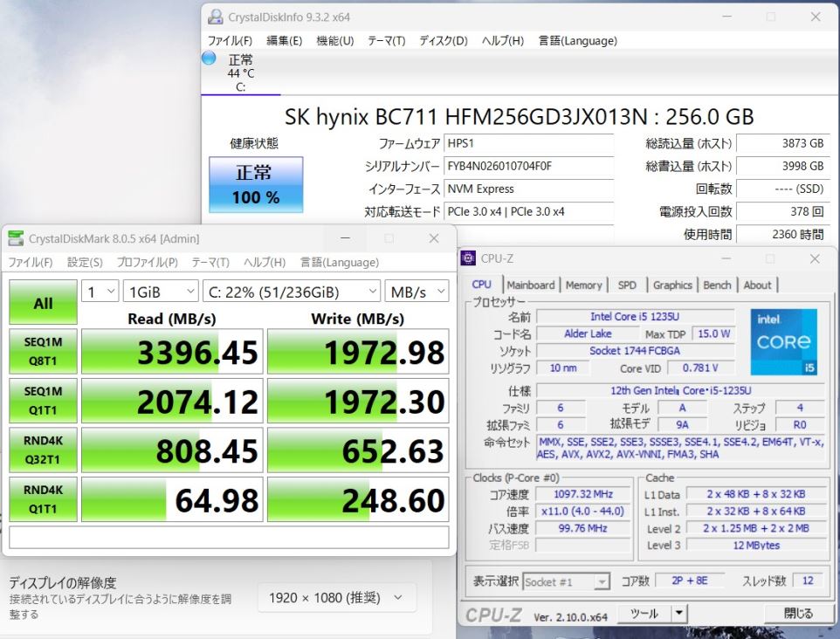840x639 pixels.
Task: Run the SEQ1M Q1T1 test
Action: click(x=44, y=401)
